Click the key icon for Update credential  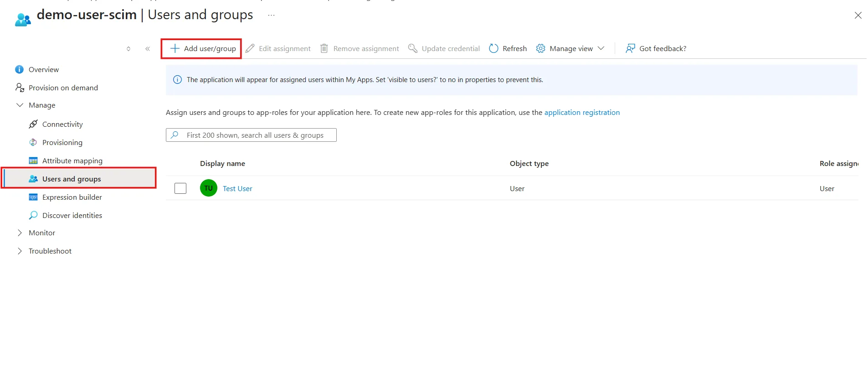[413, 48]
